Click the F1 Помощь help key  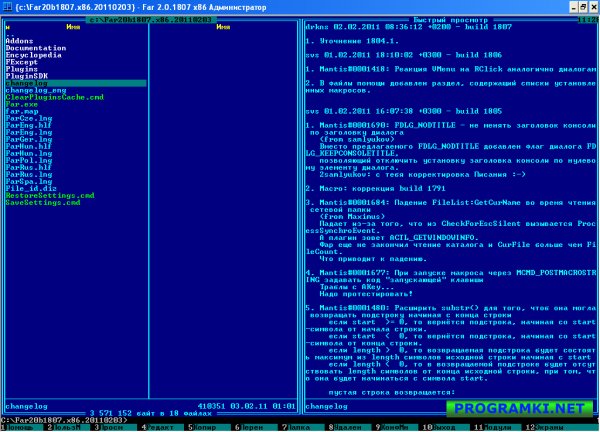[x=19, y=427]
